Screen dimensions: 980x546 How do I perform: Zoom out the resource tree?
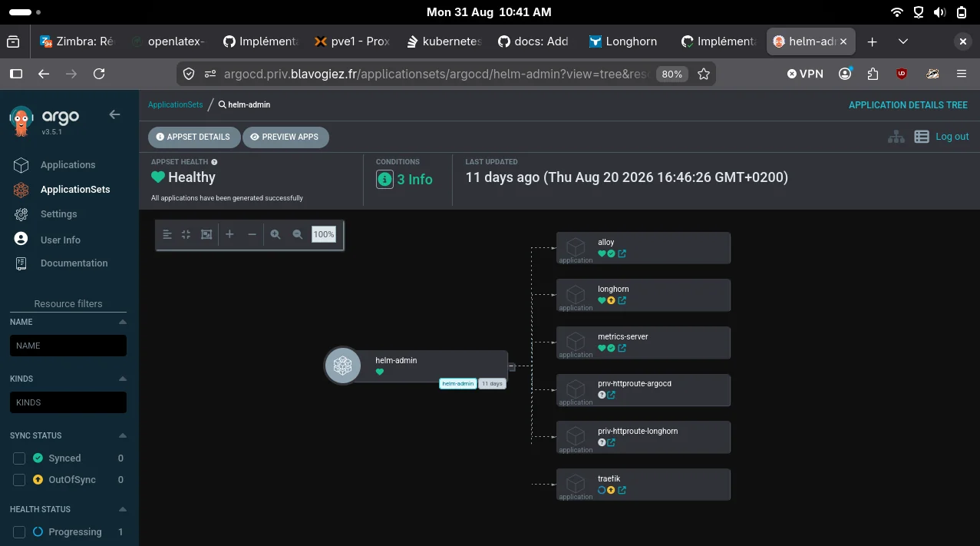coord(298,234)
